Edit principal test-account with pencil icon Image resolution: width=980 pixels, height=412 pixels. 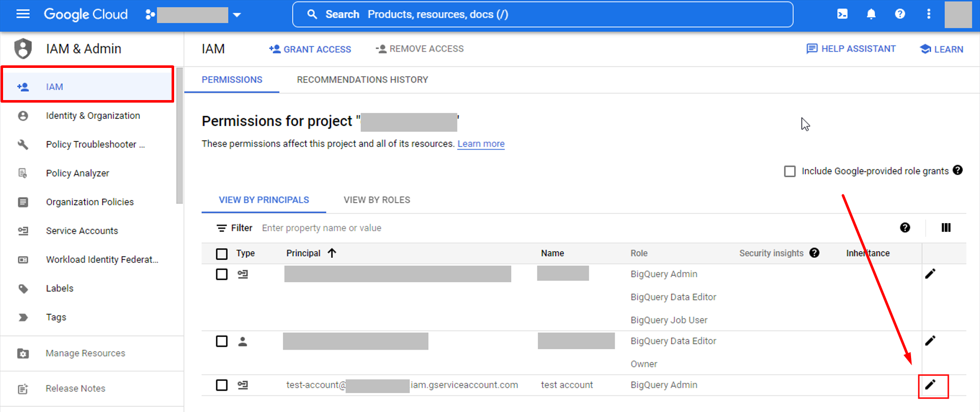tap(930, 385)
